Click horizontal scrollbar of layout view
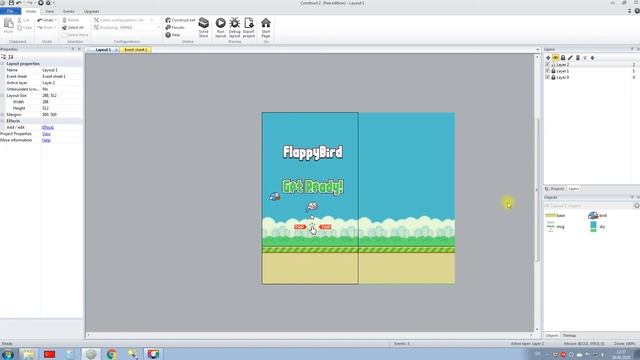 click(x=310, y=335)
